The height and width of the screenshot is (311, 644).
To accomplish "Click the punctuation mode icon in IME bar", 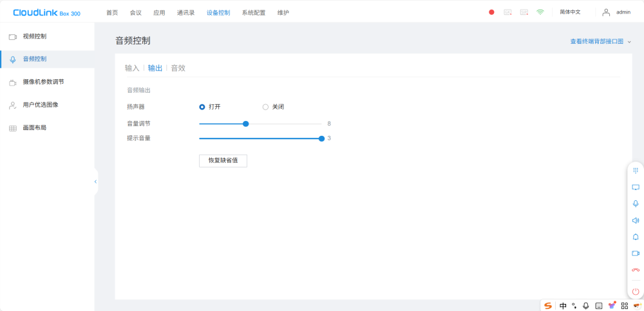I will (574, 306).
